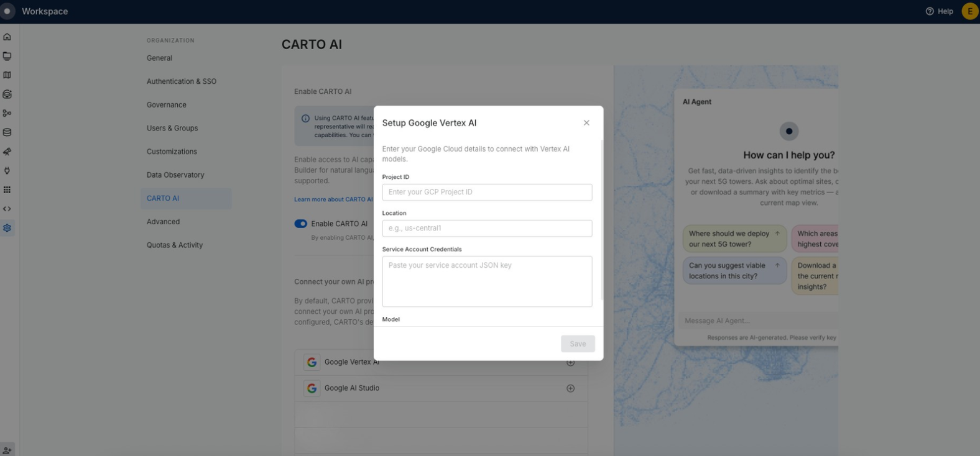Click the Message AI Agent input box
This screenshot has height=456, width=980.
coord(759,321)
